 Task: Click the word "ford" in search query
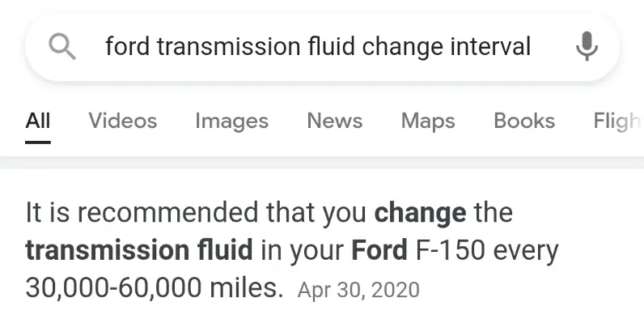click(x=127, y=47)
